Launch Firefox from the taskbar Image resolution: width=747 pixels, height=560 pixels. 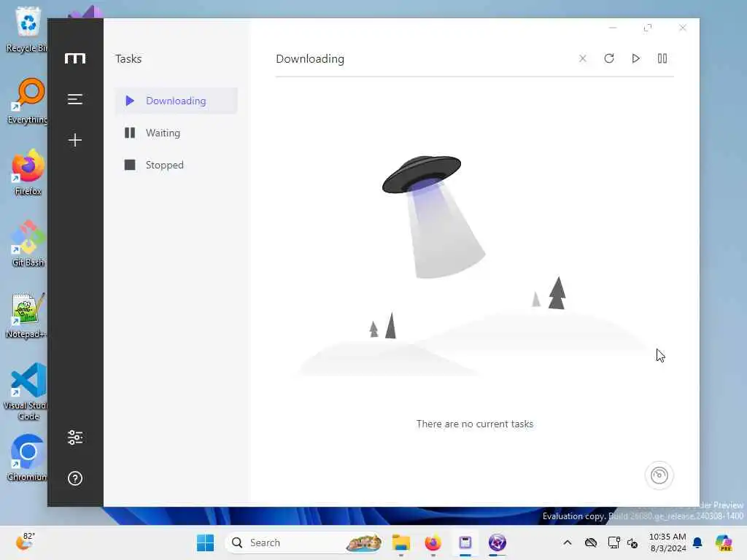[x=433, y=542]
